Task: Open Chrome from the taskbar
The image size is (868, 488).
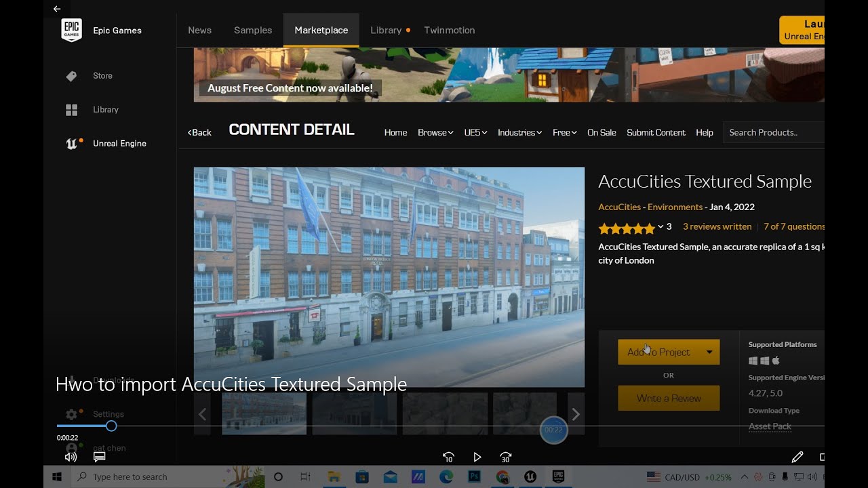Action: 502,477
